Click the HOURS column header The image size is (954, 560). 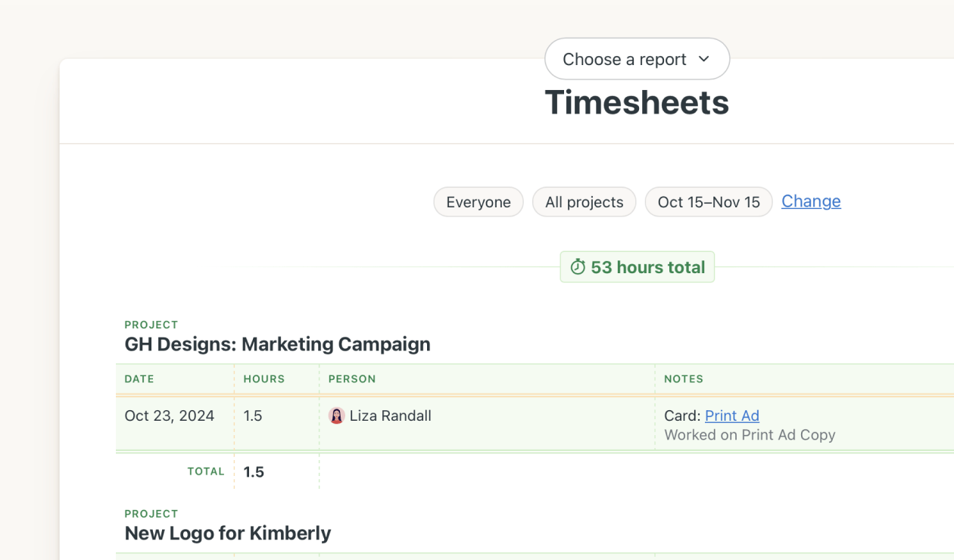pyautogui.click(x=263, y=379)
